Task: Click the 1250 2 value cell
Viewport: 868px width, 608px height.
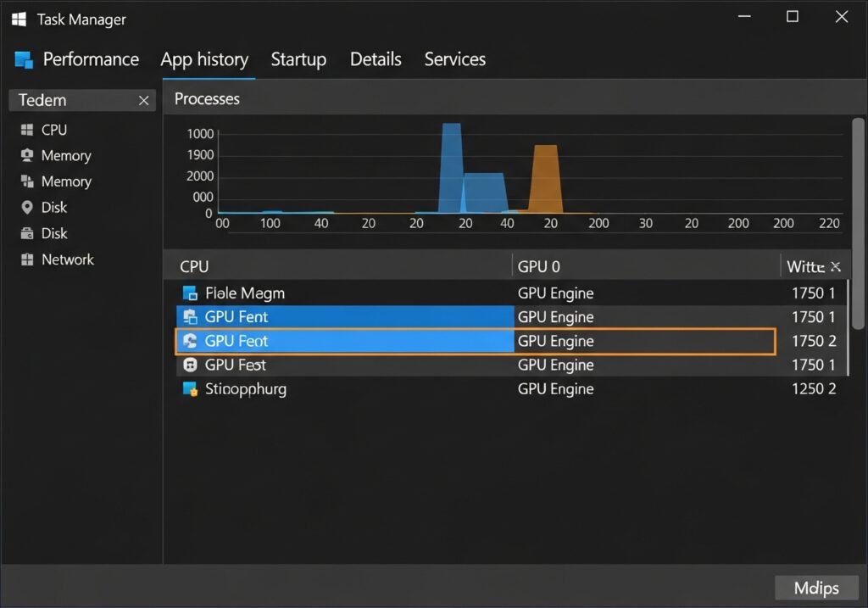Action: click(x=813, y=388)
